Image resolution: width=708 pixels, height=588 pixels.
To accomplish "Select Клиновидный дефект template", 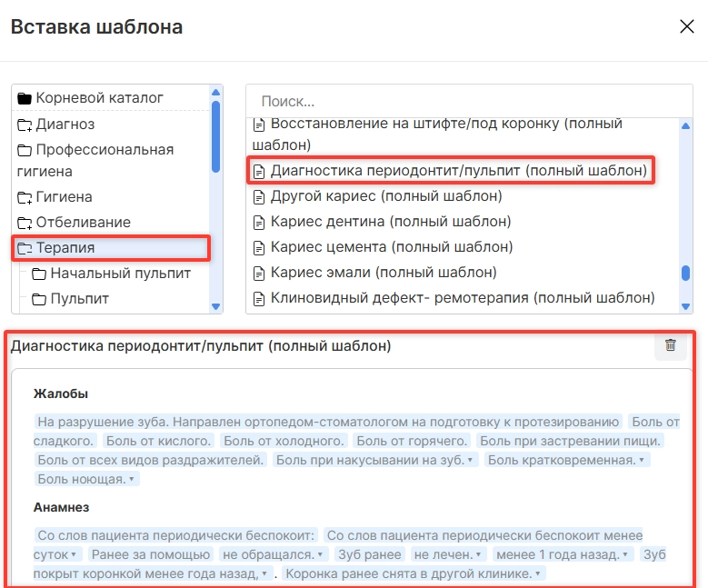I will click(x=462, y=298).
